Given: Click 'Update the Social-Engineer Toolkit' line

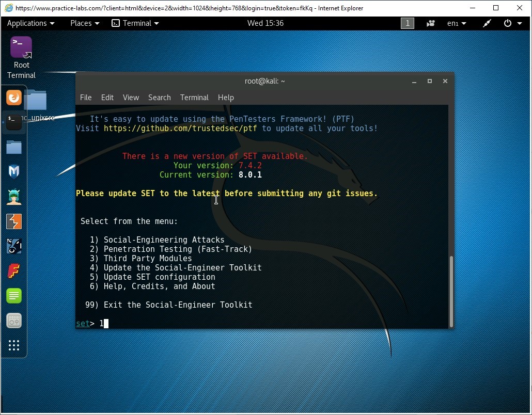Looking at the screenshot, I should click(x=176, y=268).
